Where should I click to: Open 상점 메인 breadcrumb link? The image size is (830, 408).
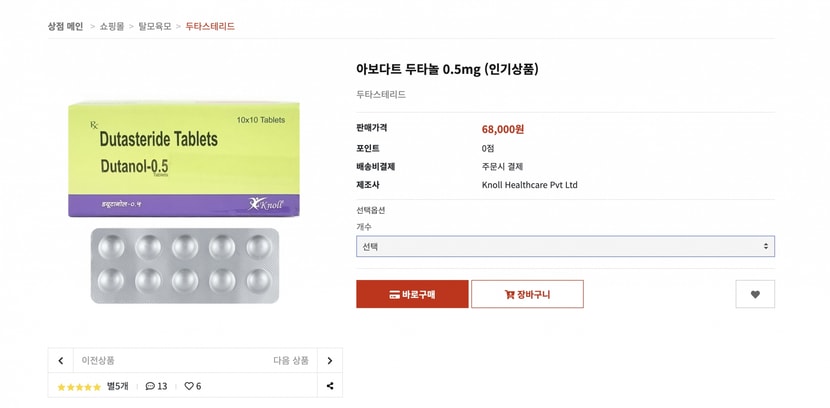click(66, 26)
